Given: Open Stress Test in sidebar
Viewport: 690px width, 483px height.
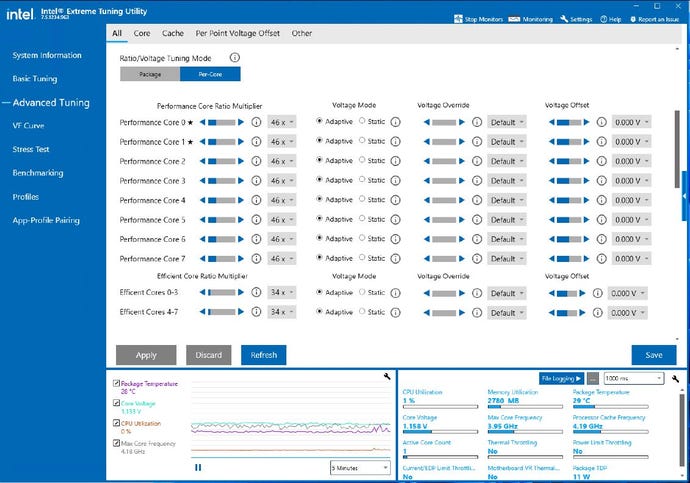Looking at the screenshot, I should pos(31,149).
